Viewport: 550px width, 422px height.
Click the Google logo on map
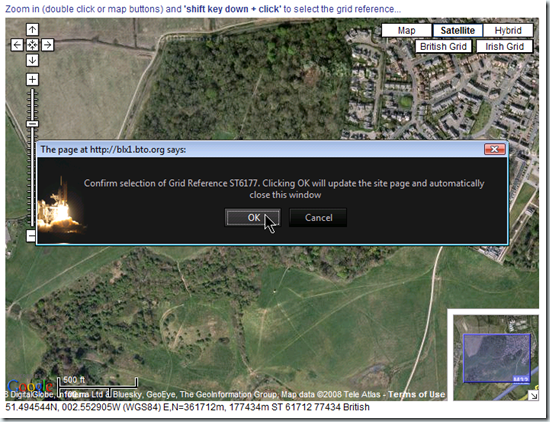point(30,386)
